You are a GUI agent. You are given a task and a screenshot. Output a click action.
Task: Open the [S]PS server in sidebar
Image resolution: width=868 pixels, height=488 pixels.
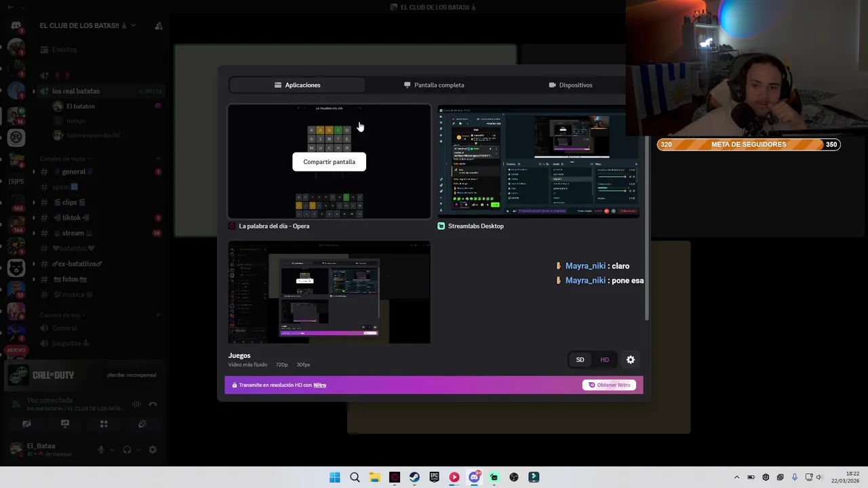16,181
